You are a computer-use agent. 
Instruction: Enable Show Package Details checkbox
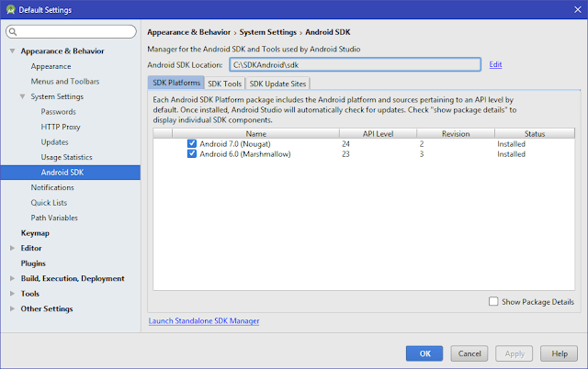pyautogui.click(x=493, y=302)
